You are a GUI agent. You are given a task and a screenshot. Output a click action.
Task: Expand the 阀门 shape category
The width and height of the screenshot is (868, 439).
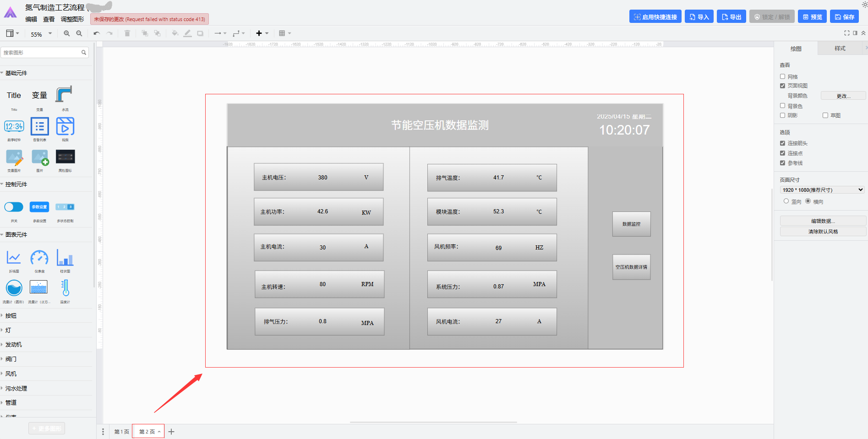(x=11, y=359)
